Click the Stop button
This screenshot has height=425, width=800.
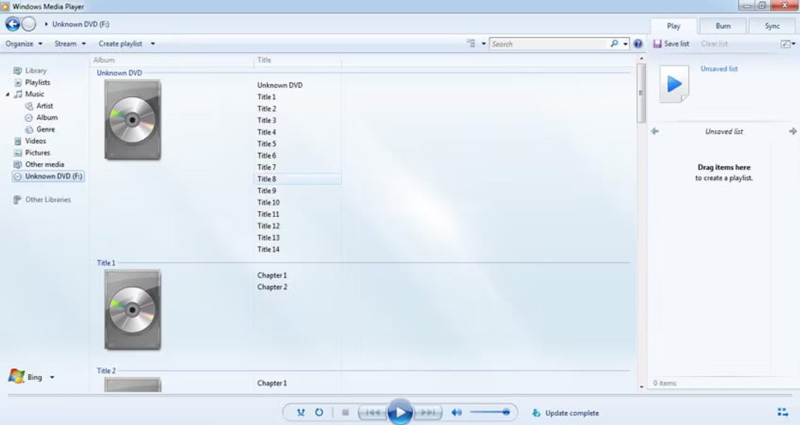(x=345, y=412)
